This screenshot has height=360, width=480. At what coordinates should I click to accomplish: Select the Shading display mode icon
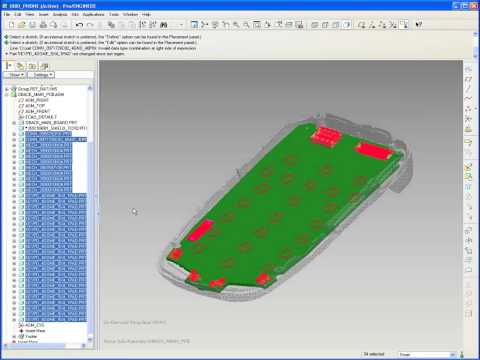347,25
